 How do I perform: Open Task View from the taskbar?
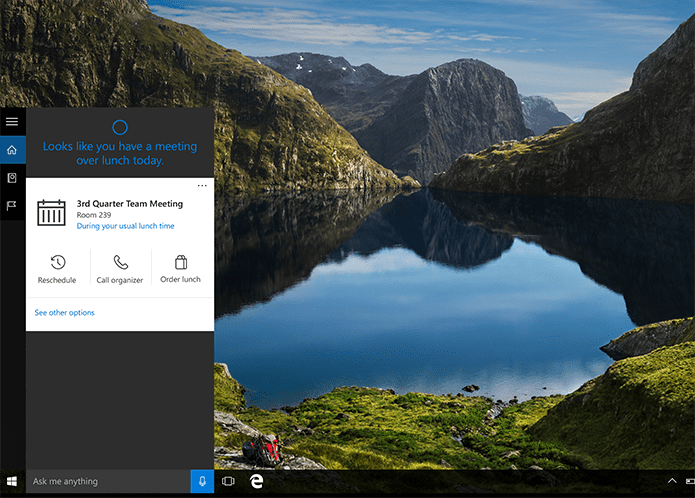pyautogui.click(x=228, y=481)
